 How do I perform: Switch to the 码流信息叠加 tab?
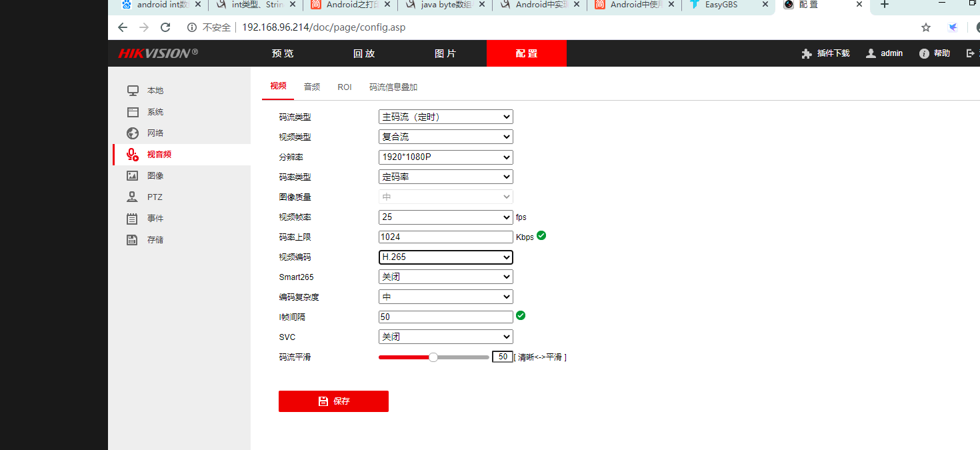[x=393, y=87]
